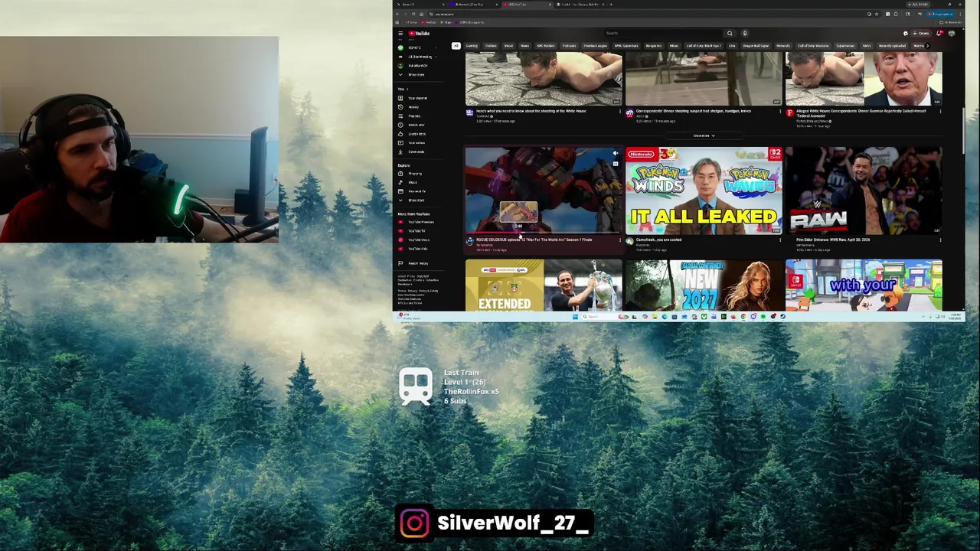The width and height of the screenshot is (980, 551).
Task: Open the Pokemon IT ALL LEAKED thumbnail
Action: pos(704,190)
